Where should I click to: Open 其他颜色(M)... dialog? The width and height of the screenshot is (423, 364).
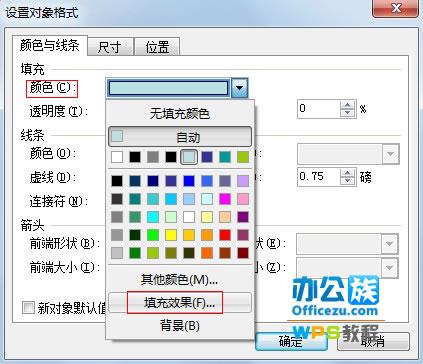click(x=180, y=279)
